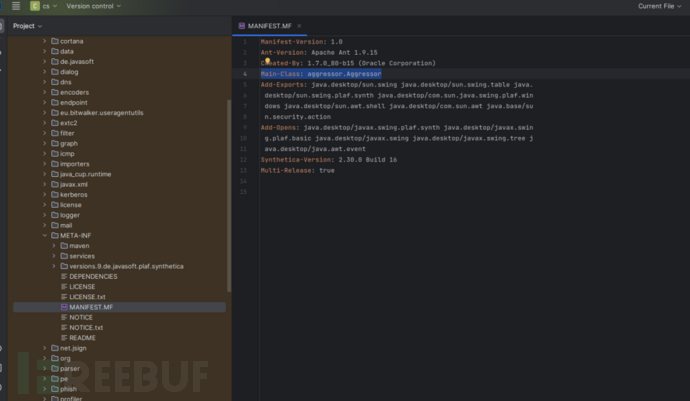Expand the encoders folder arrow

44,92
